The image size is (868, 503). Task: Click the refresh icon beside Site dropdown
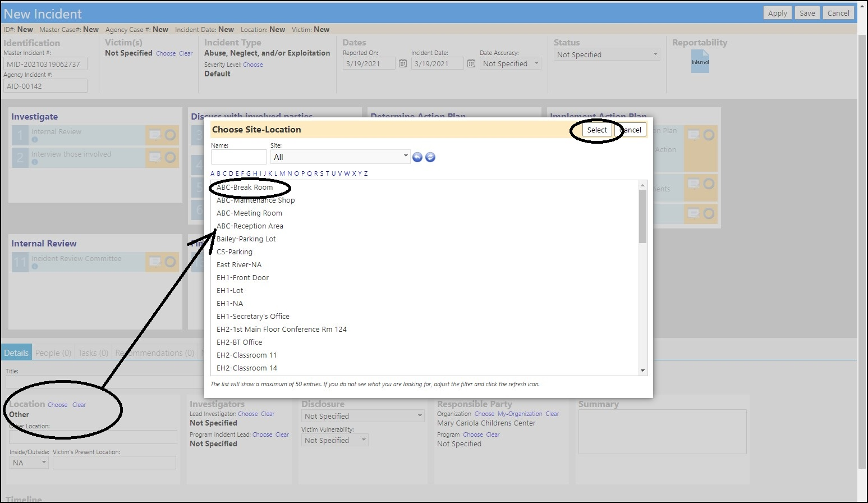click(430, 157)
